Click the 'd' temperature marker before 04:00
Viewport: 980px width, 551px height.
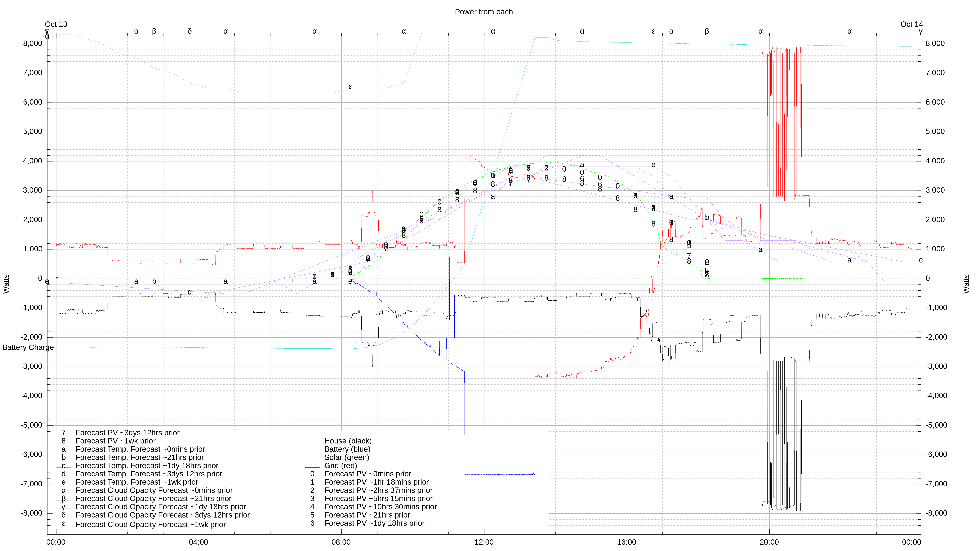coord(189,292)
